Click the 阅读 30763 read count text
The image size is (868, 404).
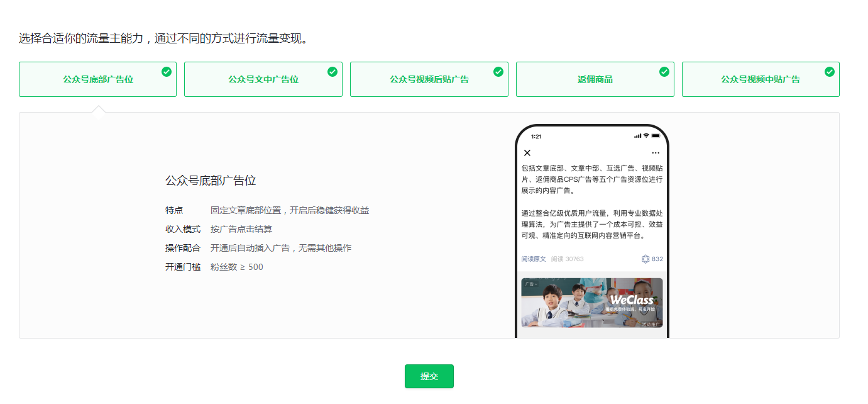pyautogui.click(x=567, y=259)
